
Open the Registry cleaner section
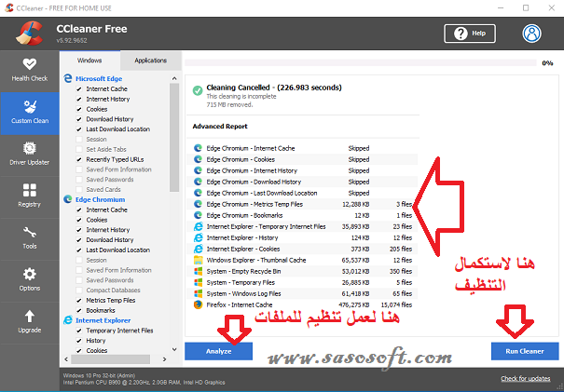click(x=30, y=196)
